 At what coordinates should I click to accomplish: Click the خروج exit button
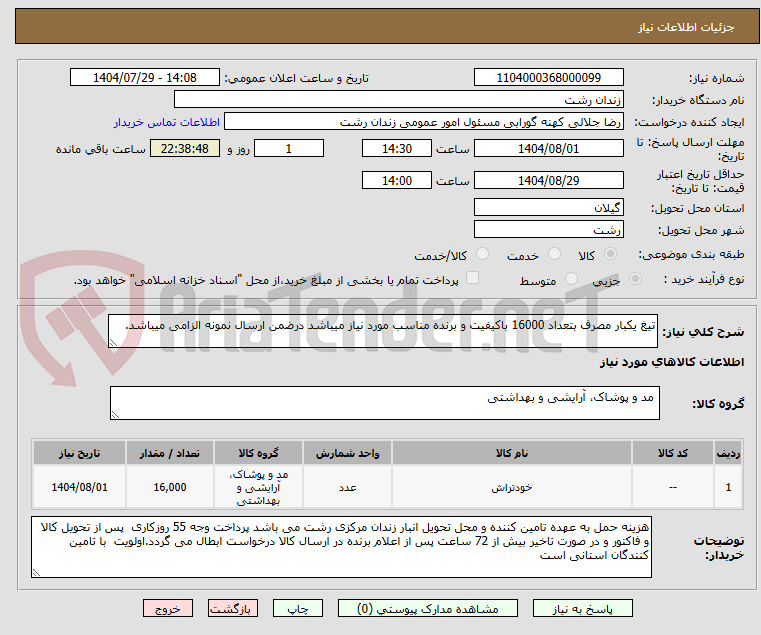(x=168, y=608)
